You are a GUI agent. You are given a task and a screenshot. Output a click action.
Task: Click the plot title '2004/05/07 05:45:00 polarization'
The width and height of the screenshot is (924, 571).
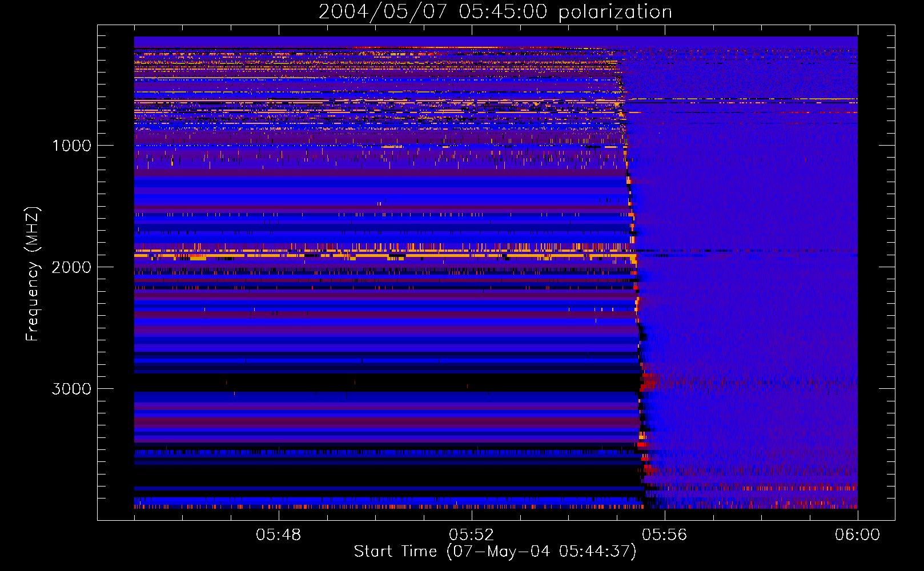(495, 12)
